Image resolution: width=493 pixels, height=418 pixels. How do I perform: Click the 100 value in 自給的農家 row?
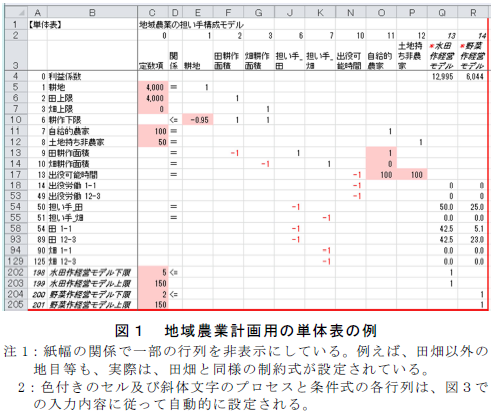pos(153,131)
